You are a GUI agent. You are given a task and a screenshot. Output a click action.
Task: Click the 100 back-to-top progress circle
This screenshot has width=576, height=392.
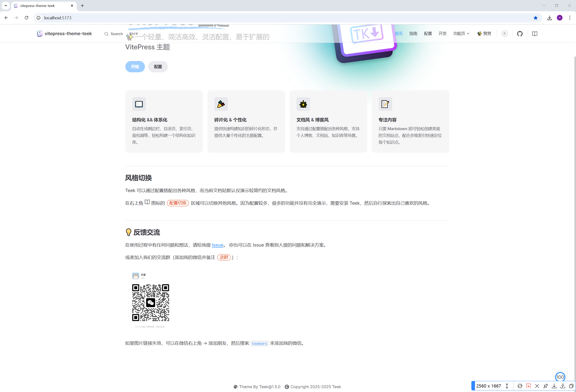point(560,377)
